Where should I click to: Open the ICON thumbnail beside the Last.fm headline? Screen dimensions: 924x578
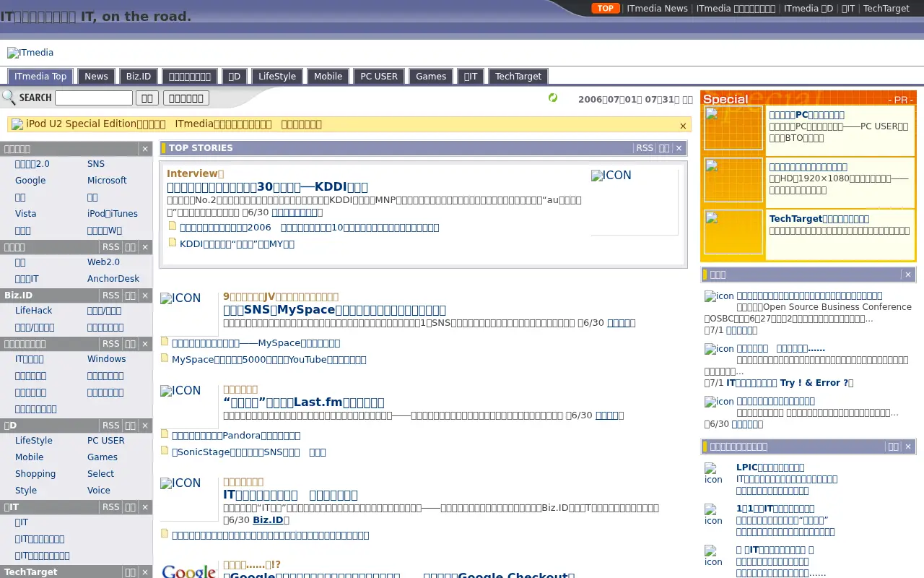tap(188, 406)
